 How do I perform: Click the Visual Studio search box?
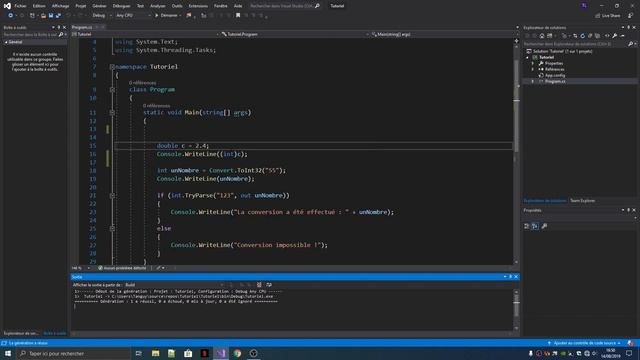(284, 6)
